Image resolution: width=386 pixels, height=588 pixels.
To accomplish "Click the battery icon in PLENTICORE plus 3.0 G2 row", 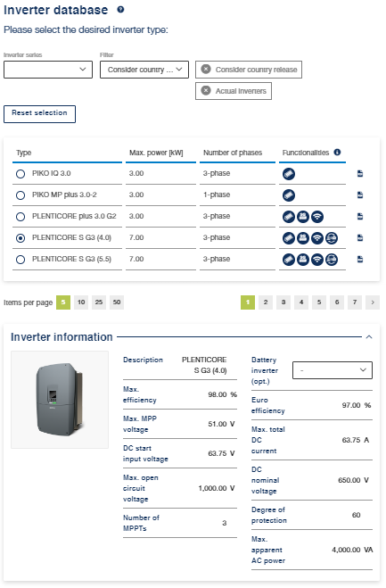I will coord(303,217).
